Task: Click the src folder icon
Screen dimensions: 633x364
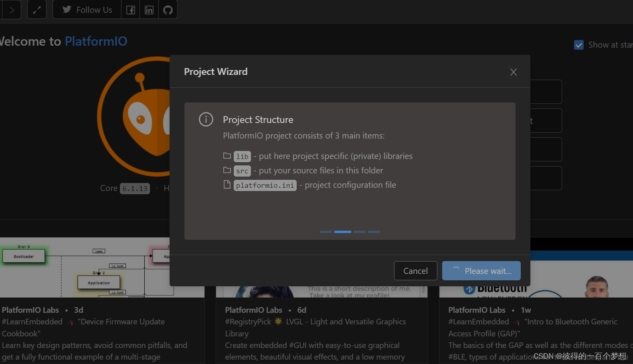Action: (x=227, y=170)
